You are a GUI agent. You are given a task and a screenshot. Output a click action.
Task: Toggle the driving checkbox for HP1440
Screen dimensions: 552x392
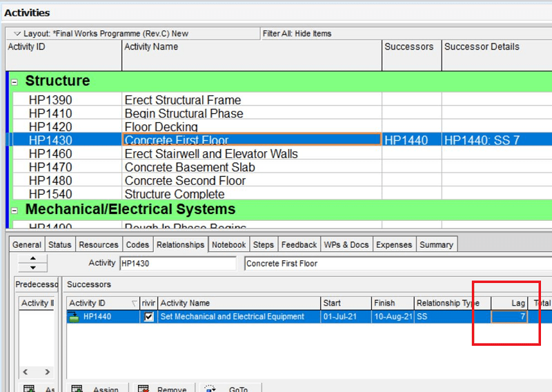[149, 317]
